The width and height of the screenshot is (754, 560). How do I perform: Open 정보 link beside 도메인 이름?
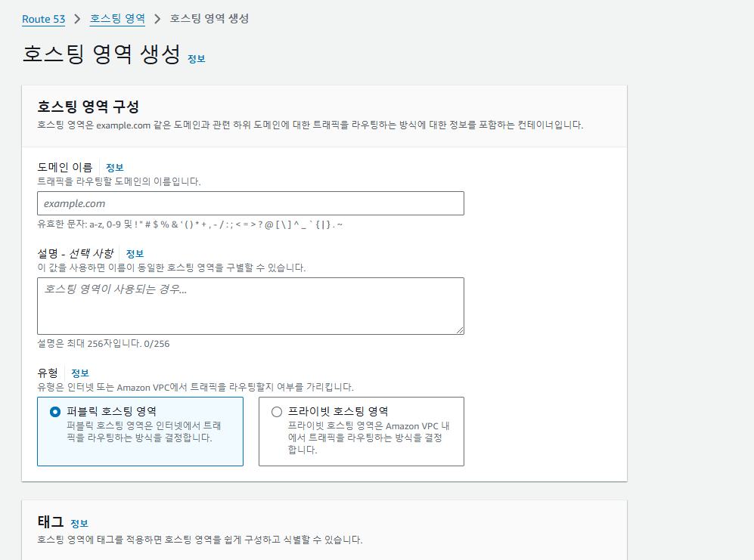click(x=114, y=167)
